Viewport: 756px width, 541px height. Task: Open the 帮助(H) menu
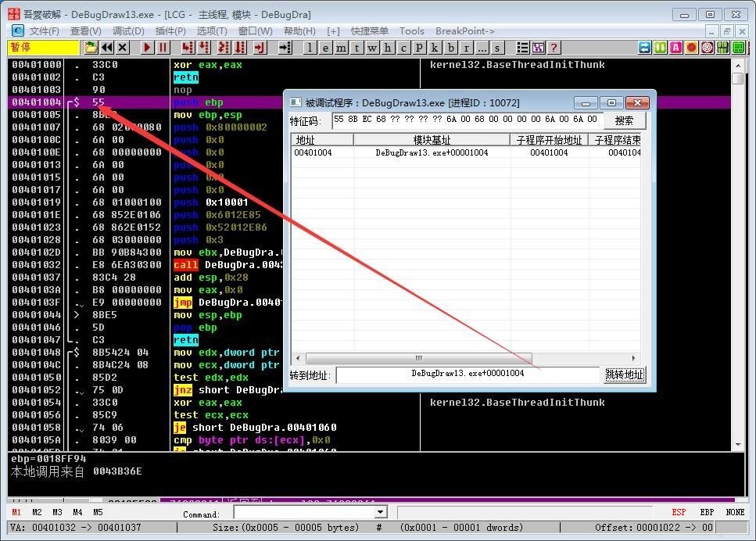tap(299, 30)
